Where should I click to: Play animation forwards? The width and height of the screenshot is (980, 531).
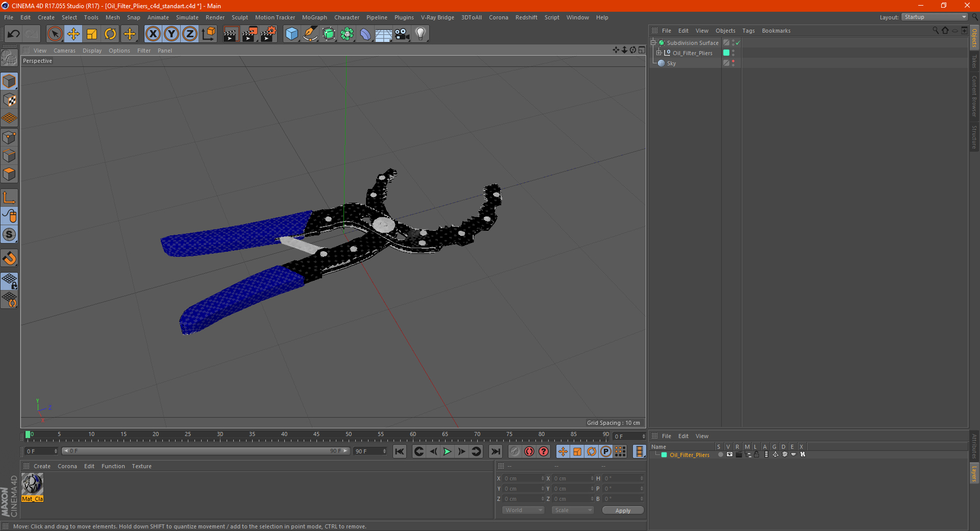tap(447, 451)
